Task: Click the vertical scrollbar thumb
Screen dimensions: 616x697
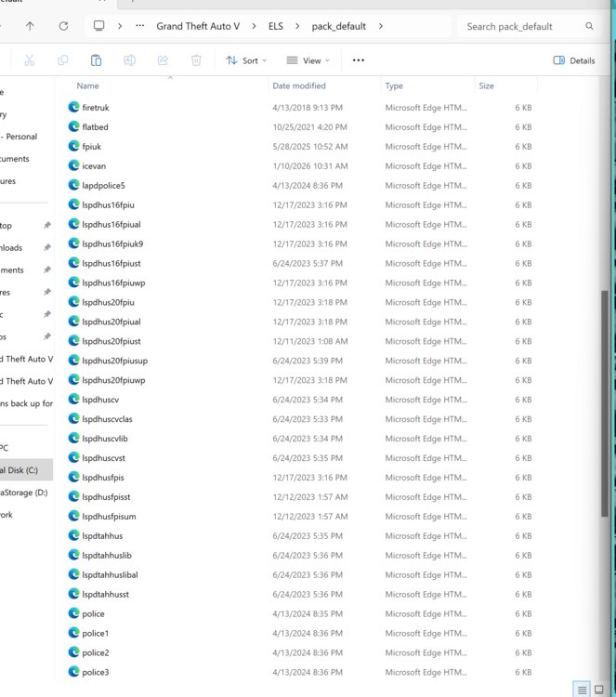Action: coord(605,403)
